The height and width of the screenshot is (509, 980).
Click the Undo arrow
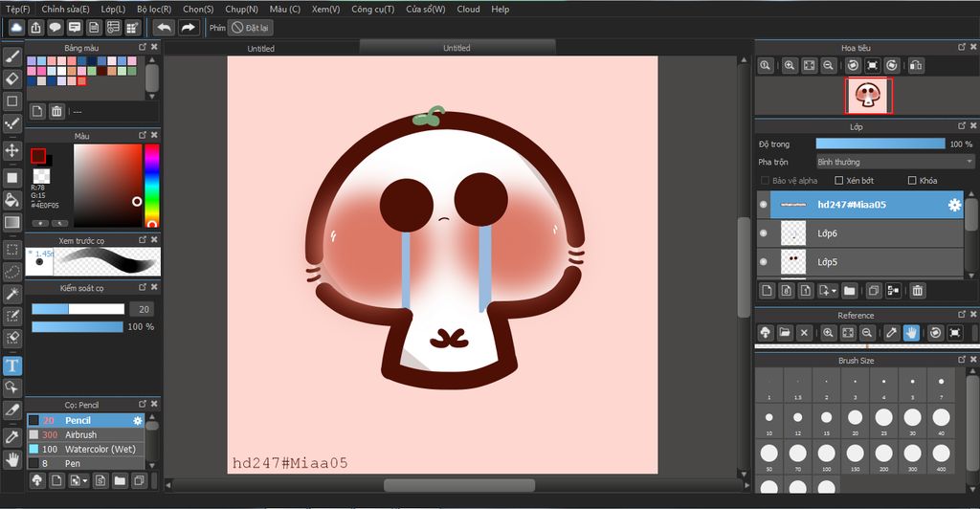pos(164,28)
